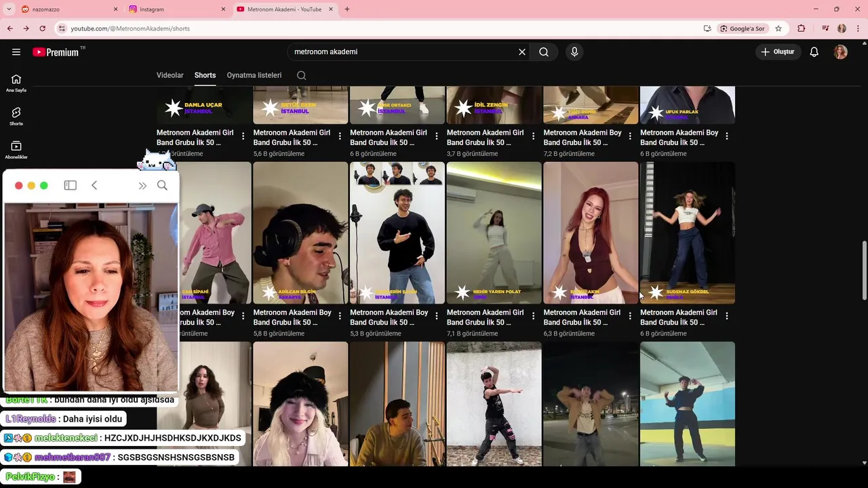Click back chevron in webcam overlay window
868x488 pixels.
[94, 185]
